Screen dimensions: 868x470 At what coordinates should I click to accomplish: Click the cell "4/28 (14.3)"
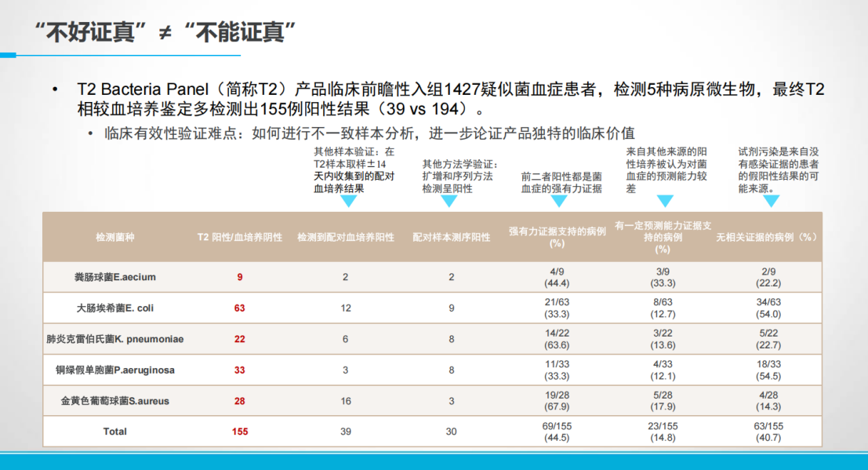[x=768, y=401]
